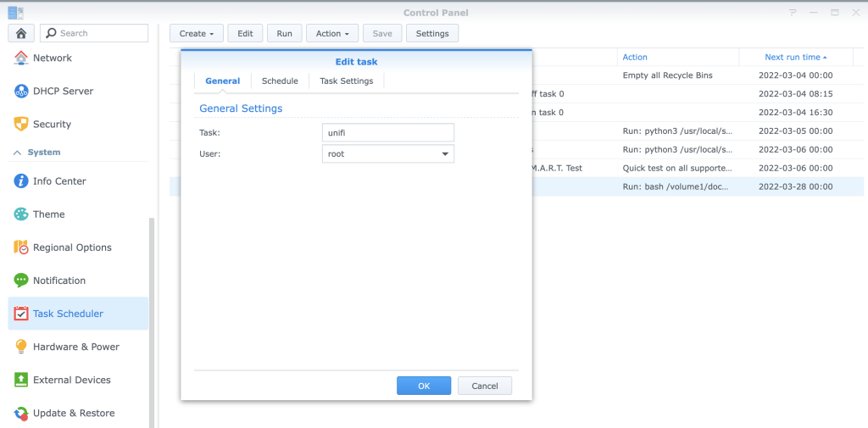Image resolution: width=868 pixels, height=428 pixels.
Task: Collapse the System section
Action: point(16,153)
